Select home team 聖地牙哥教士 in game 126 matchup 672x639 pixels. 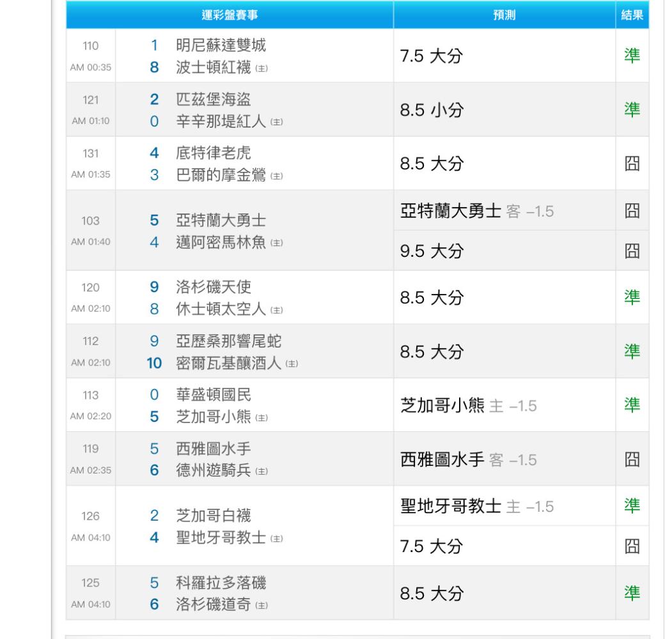click(221, 537)
